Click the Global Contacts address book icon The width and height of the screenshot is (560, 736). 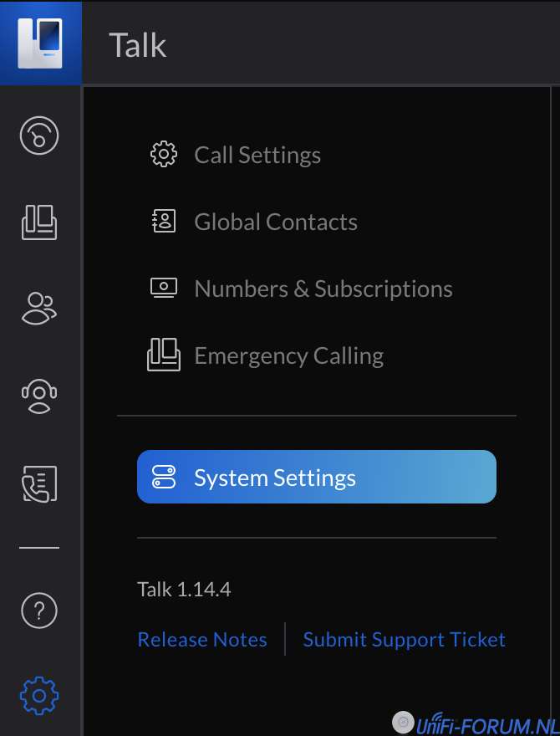coord(164,222)
